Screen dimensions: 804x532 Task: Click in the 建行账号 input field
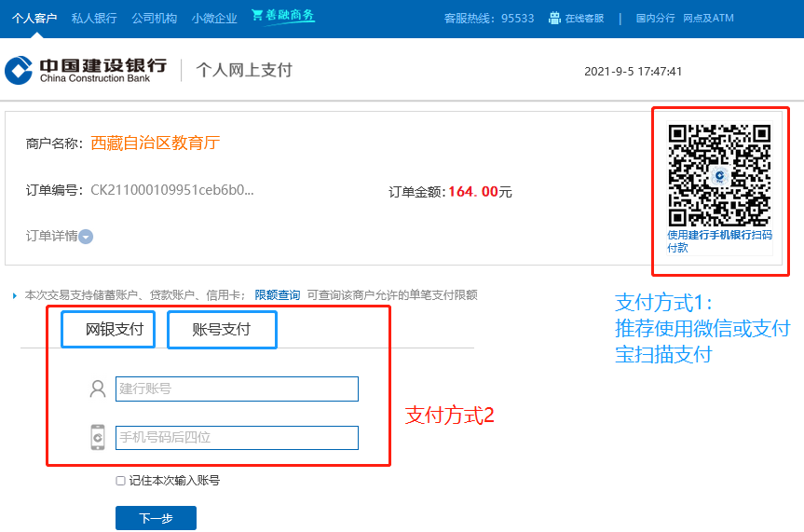click(237, 389)
